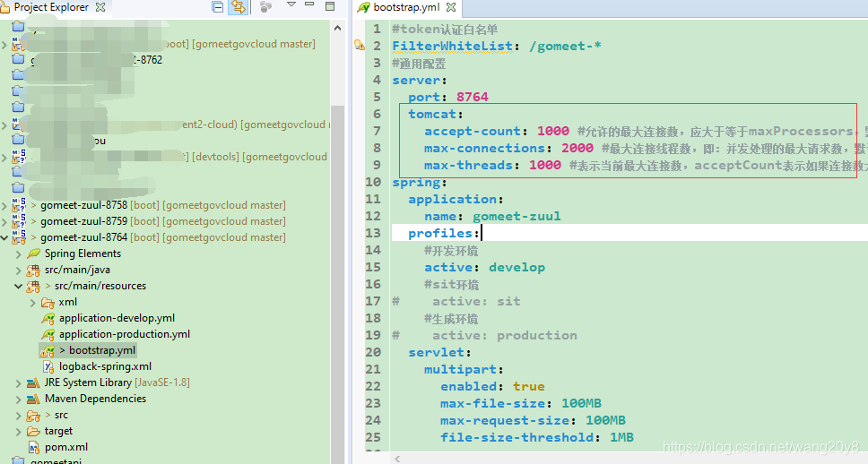
Task: Click editor horizontal scroll left arrow
Action: click(x=397, y=459)
